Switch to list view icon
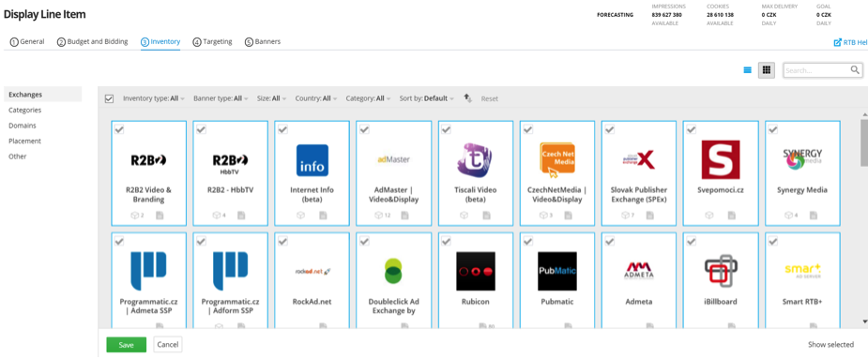The image size is (868, 358). pyautogui.click(x=747, y=70)
